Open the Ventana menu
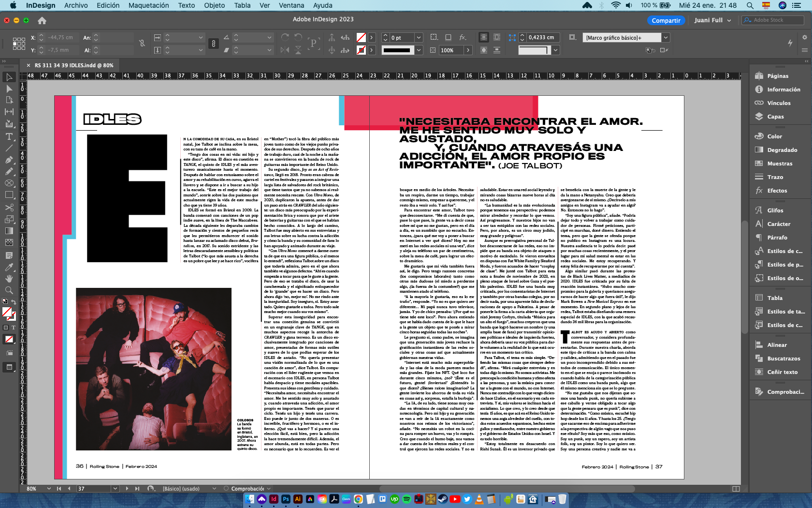Image resolution: width=812 pixels, height=508 pixels. [291, 5]
